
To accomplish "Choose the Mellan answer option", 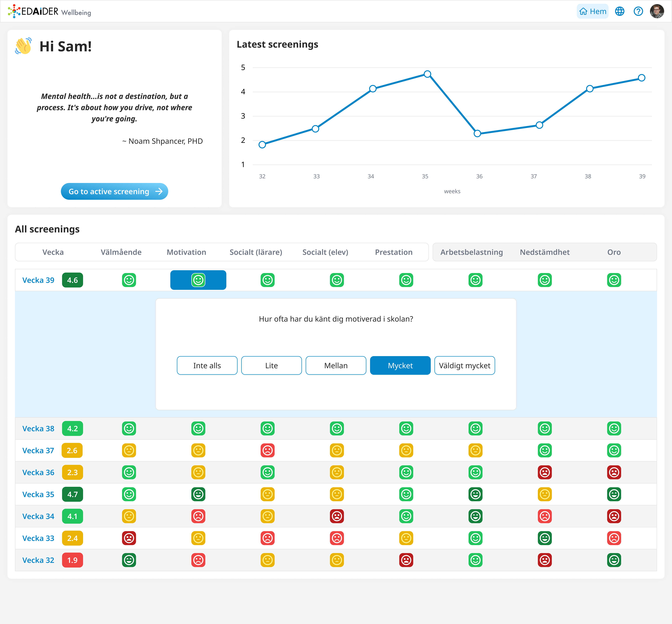I will (x=336, y=365).
